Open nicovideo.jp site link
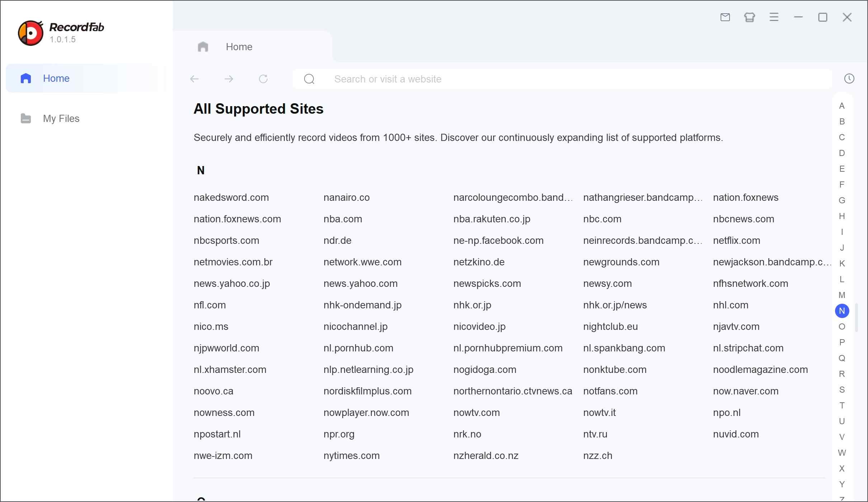 coord(480,327)
